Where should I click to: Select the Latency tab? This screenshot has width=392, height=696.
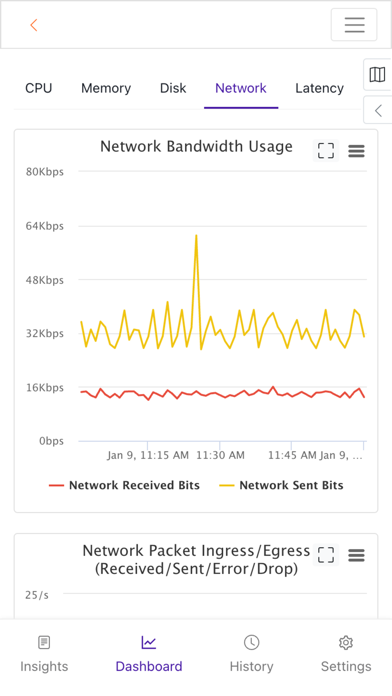(x=320, y=88)
